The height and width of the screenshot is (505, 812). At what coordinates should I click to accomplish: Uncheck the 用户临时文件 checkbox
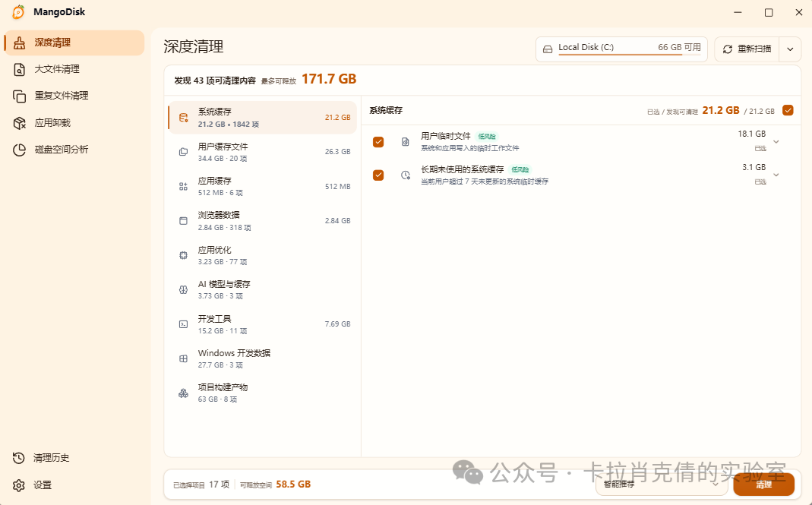(x=378, y=142)
